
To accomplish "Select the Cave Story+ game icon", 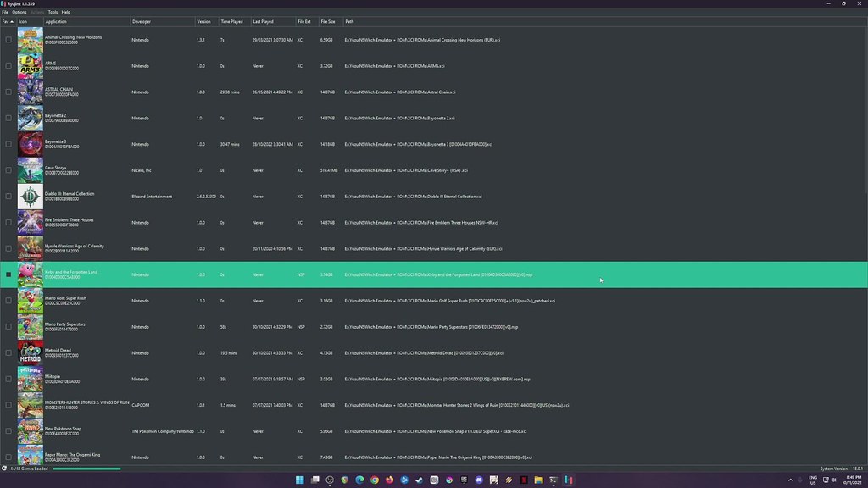I will [30, 170].
